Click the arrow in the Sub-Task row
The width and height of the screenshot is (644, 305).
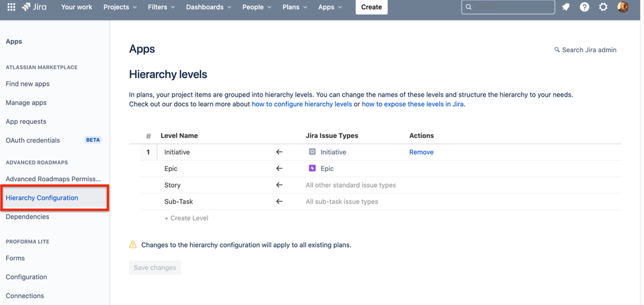click(279, 201)
